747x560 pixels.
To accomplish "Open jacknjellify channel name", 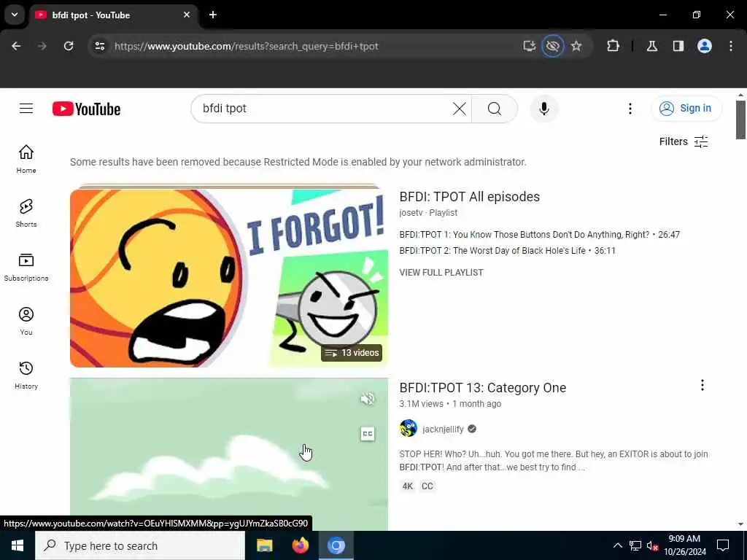I will (443, 429).
